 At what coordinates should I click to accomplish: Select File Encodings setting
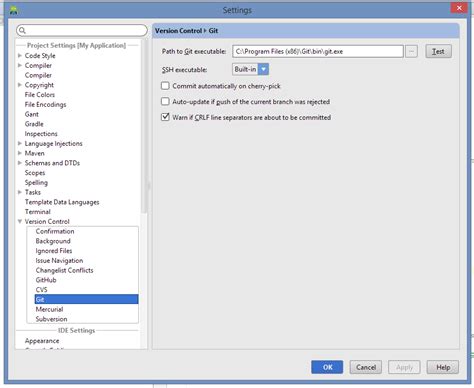(45, 104)
